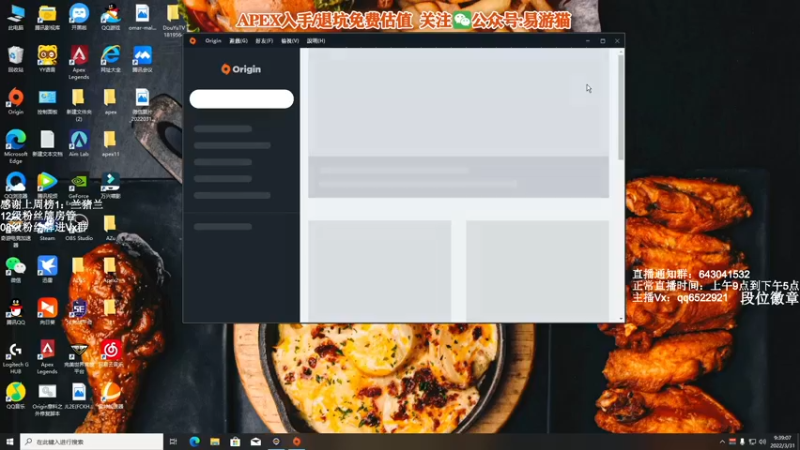Image resolution: width=800 pixels, height=450 pixels.
Task: Open the Help (H) menu in Origin
Action: (x=316, y=41)
